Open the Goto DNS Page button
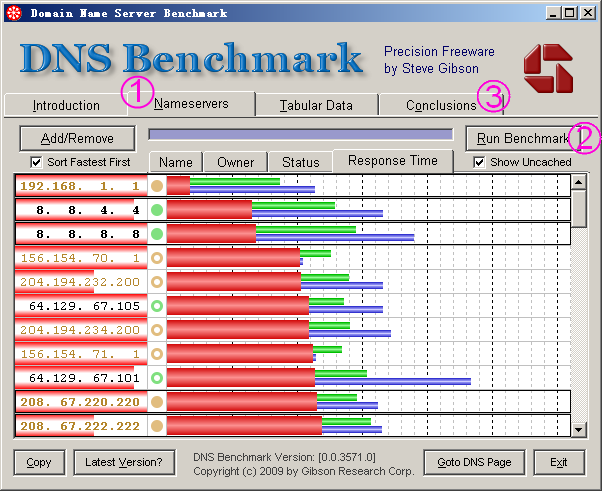The height and width of the screenshot is (491, 602). pos(474,463)
